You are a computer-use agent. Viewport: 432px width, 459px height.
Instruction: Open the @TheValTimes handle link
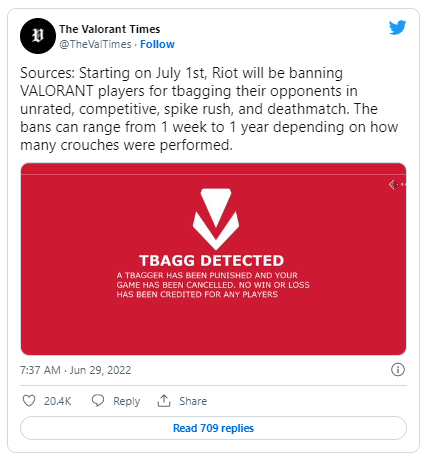pyautogui.click(x=95, y=44)
